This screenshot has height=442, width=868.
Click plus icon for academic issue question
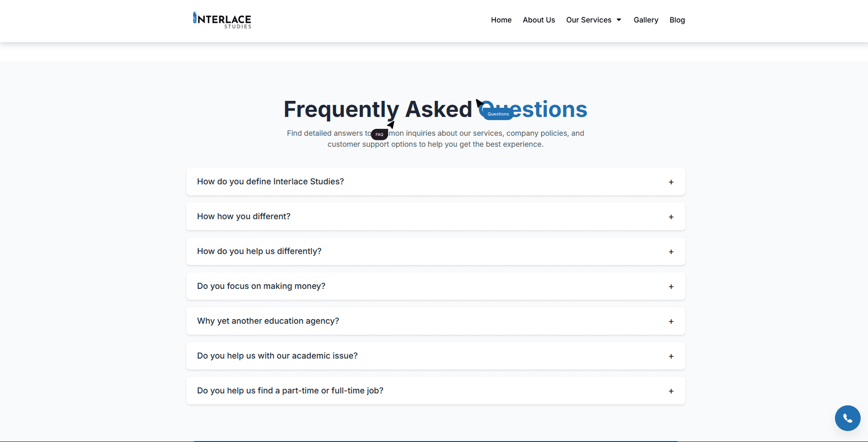[x=671, y=356]
